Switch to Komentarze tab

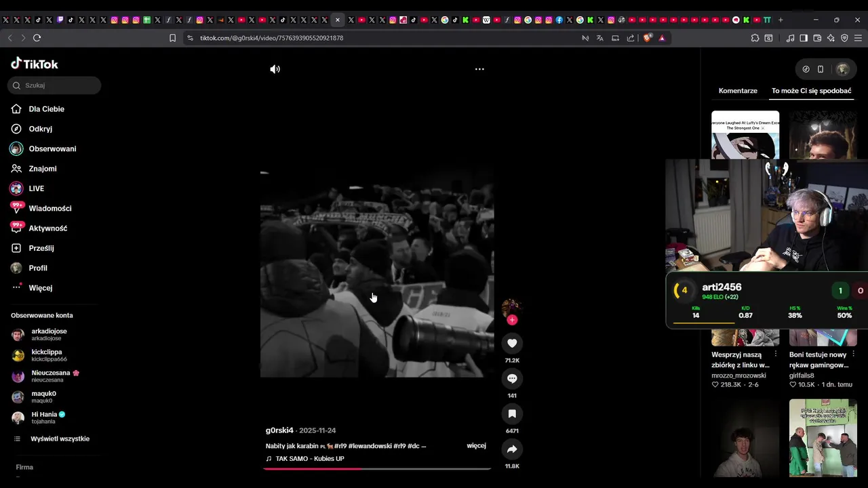(738, 91)
